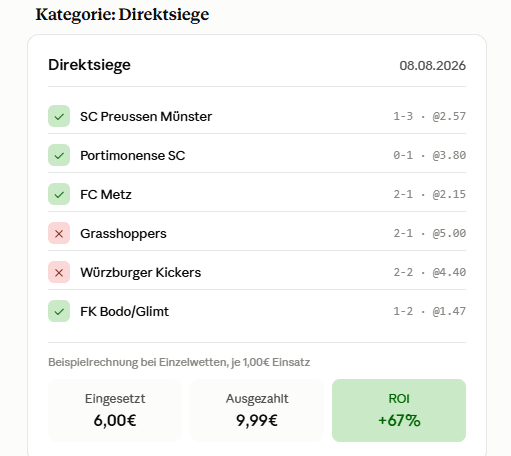The width and height of the screenshot is (511, 456).
Task: Click red cross icon for Würzburger Kickers
Action: (59, 272)
